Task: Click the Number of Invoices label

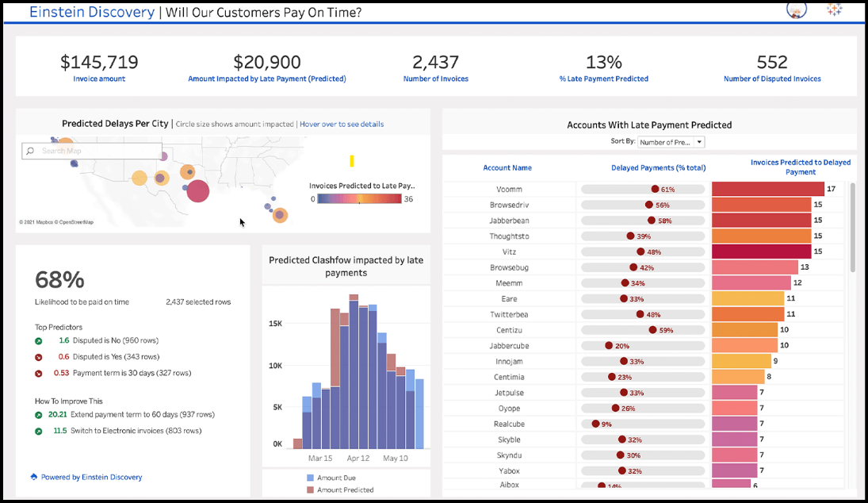Action: point(436,79)
